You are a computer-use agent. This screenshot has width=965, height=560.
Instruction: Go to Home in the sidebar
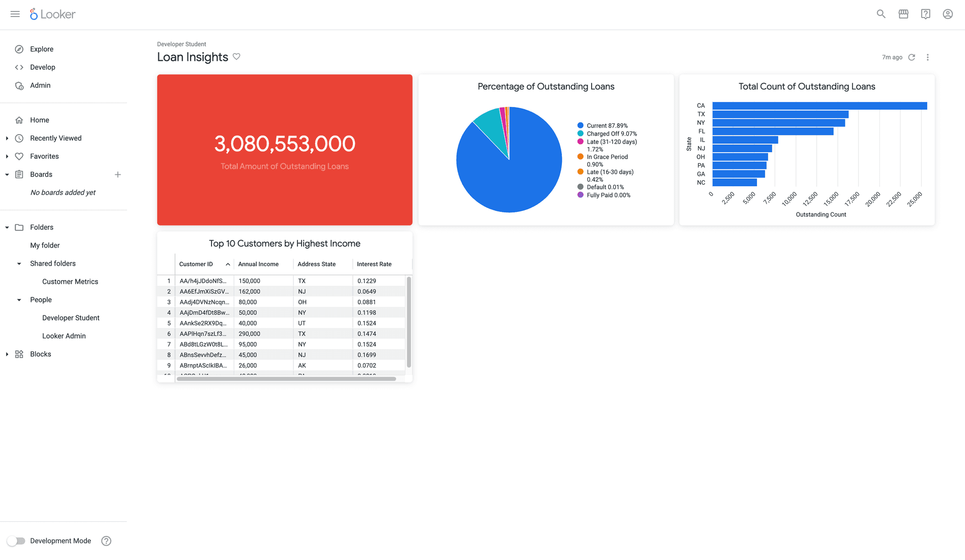click(x=40, y=120)
